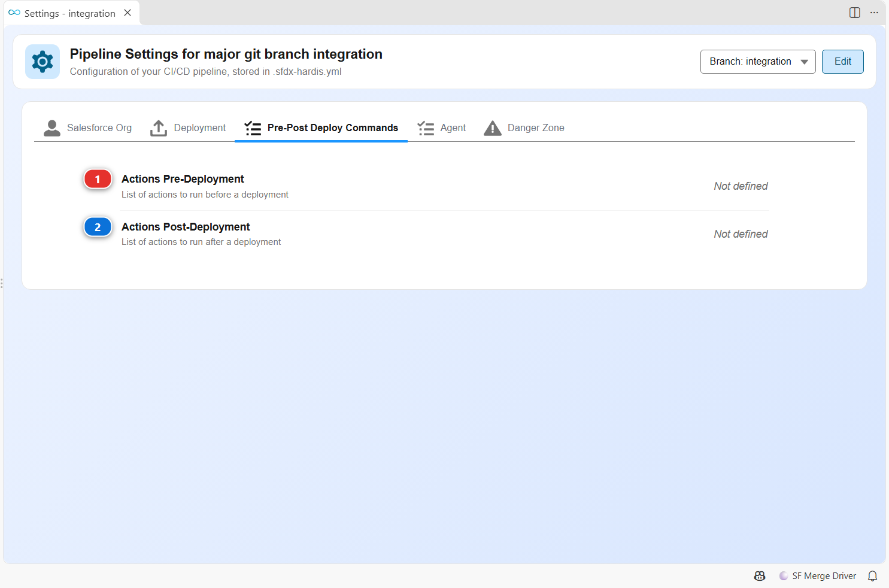This screenshot has width=889, height=588.
Task: Click Not defined value for Post-Deployment
Action: click(741, 234)
